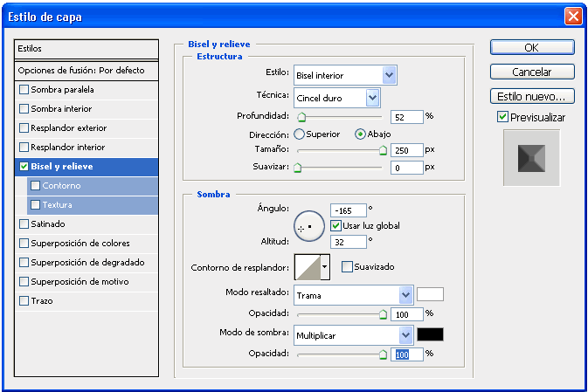Enable Superposición de motivo checkbox

click(24, 281)
